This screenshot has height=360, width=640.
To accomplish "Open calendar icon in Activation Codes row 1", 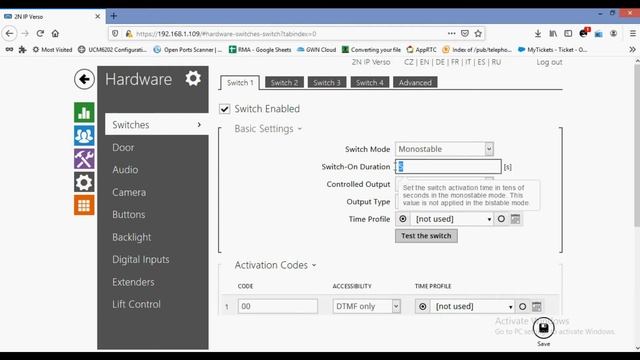I will pyautogui.click(x=537, y=307).
